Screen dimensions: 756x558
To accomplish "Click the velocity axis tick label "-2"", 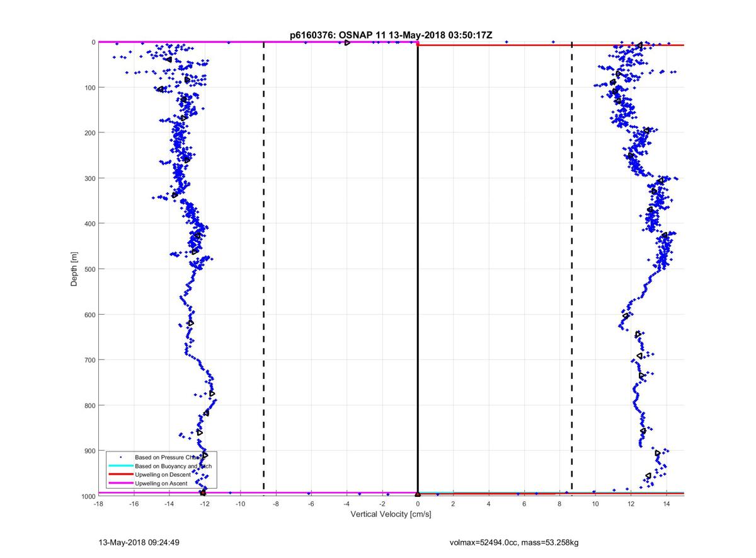I will pos(382,504).
